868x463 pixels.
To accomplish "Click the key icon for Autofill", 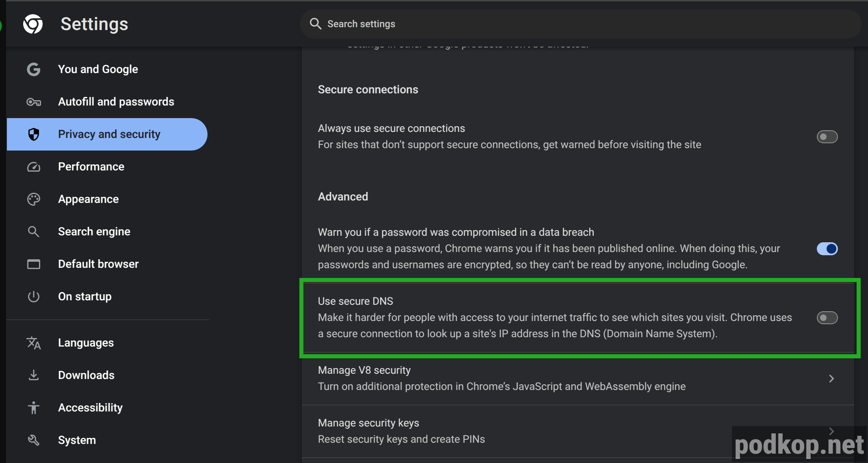I will [34, 102].
